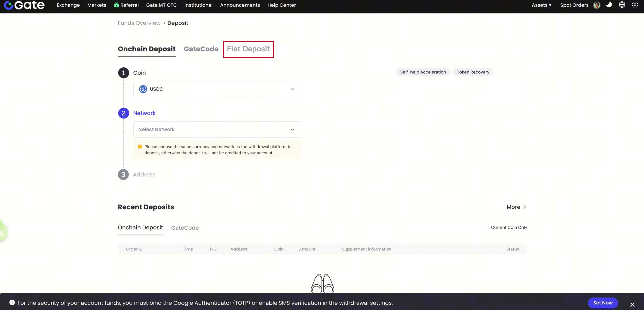This screenshot has height=310, width=644.
Task: Expand the Assets menu
Action: click(541, 5)
